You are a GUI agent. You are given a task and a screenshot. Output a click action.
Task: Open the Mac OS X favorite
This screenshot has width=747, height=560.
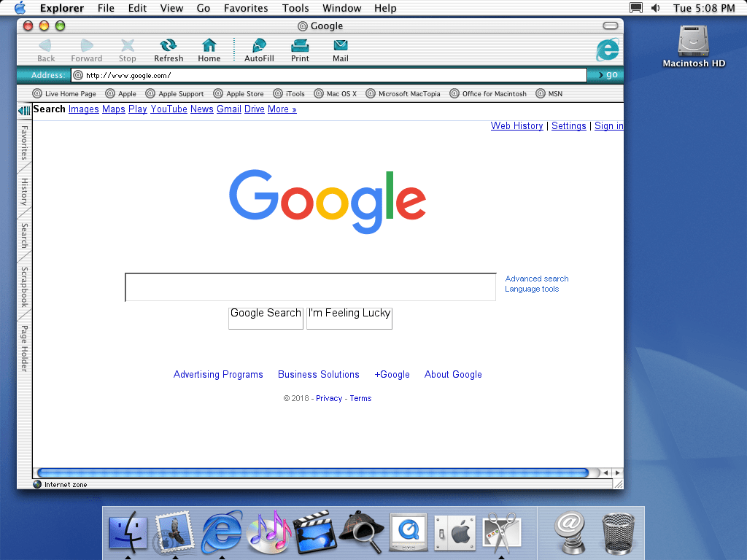(x=336, y=94)
